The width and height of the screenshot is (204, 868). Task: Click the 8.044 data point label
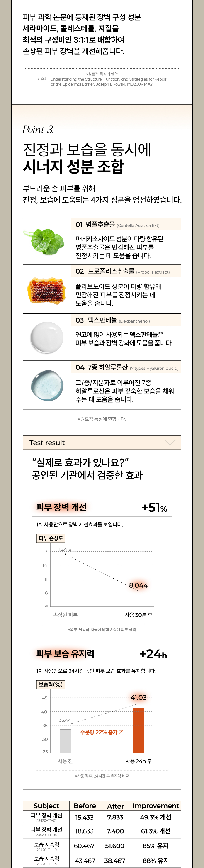pyautogui.click(x=138, y=585)
